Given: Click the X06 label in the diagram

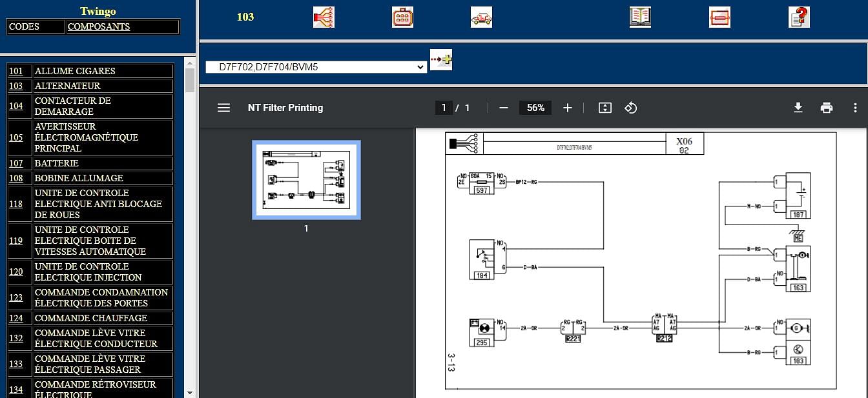Looking at the screenshot, I should (685, 141).
